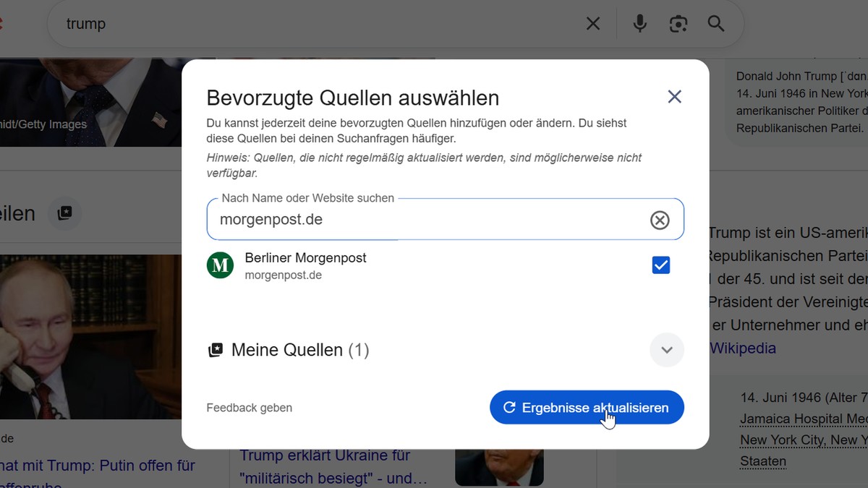Click Ergebnisse aktualisieren button
This screenshot has height=488, width=868.
pos(587,408)
